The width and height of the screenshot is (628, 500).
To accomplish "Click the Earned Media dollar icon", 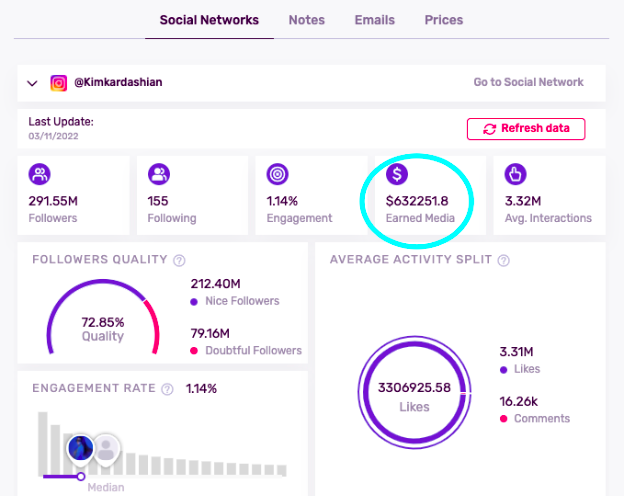I will (x=397, y=175).
